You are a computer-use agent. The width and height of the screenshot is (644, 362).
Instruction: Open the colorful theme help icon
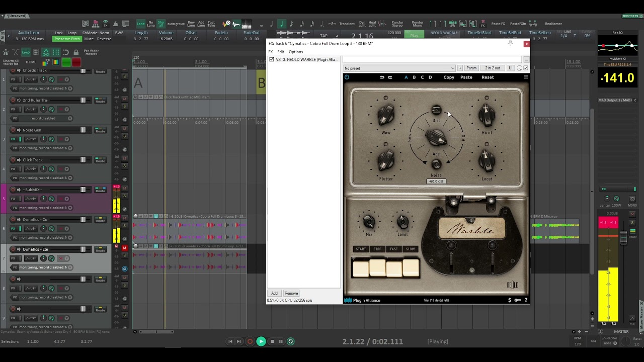pyautogui.click(x=46, y=62)
